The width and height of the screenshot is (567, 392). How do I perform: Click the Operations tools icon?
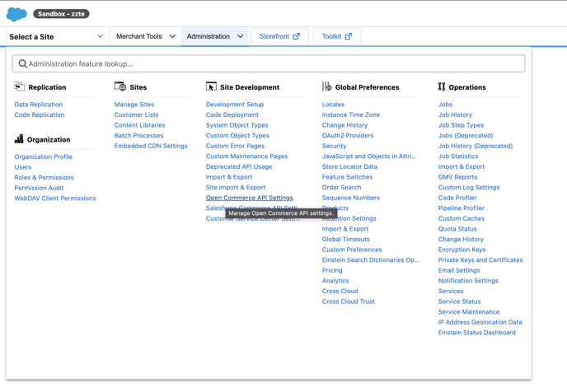point(442,86)
